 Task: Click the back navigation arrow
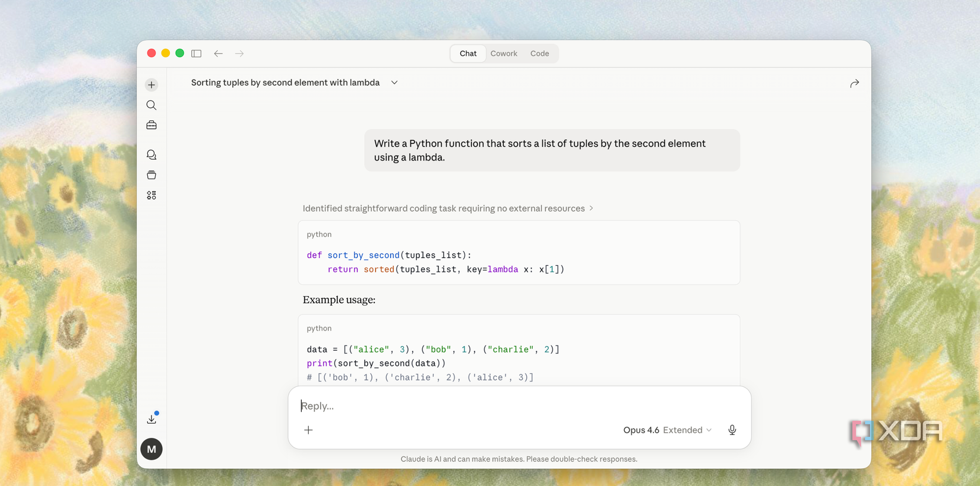(x=219, y=53)
